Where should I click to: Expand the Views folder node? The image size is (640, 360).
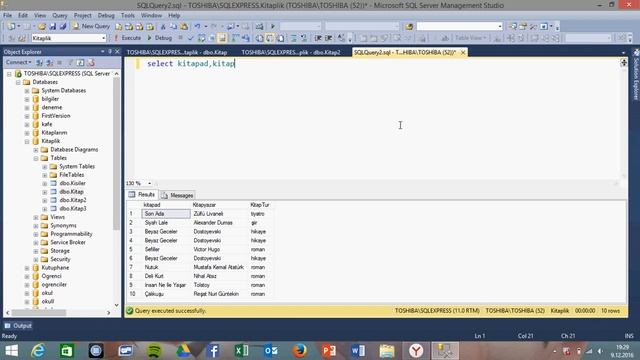click(36, 217)
